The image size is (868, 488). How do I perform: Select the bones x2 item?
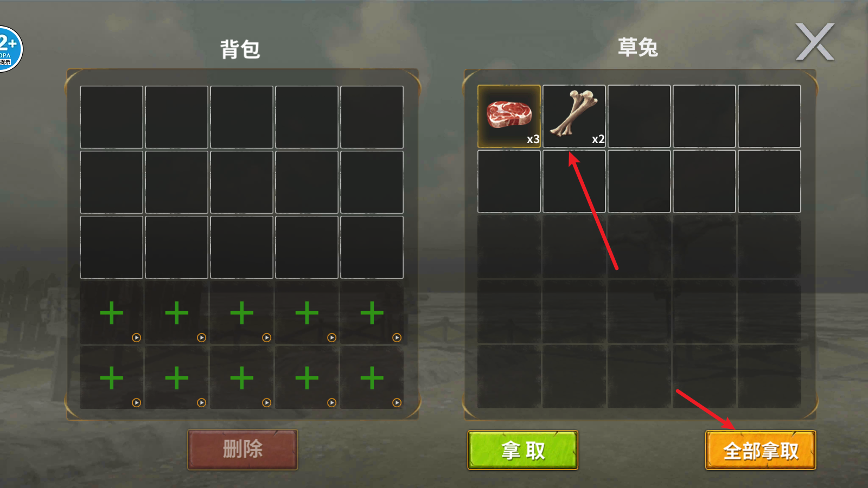[574, 116]
